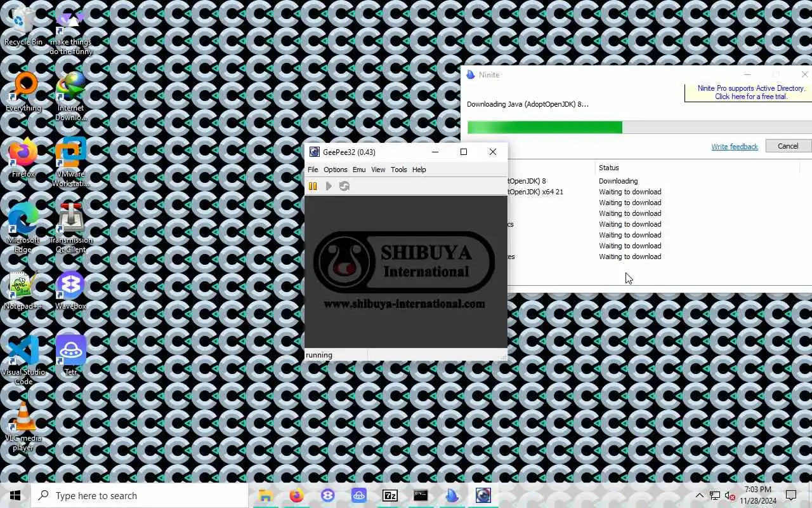Click the GeePee32 play button

click(329, 186)
